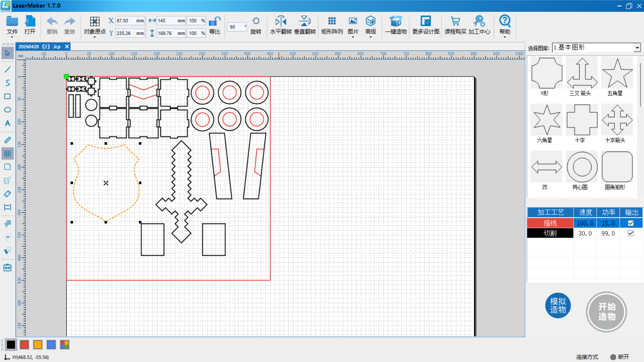Toggle the proportional lock icon
The height and width of the screenshot is (362, 644).
coord(215,22)
